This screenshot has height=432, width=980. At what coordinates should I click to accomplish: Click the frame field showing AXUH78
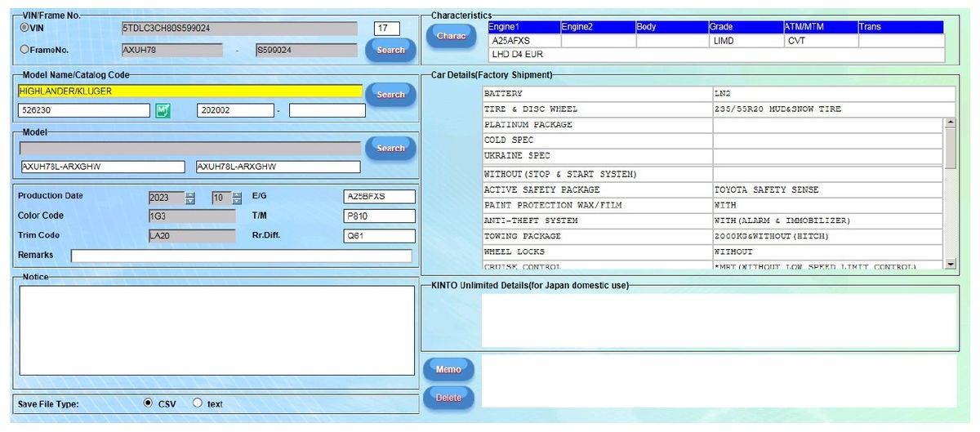pyautogui.click(x=171, y=50)
